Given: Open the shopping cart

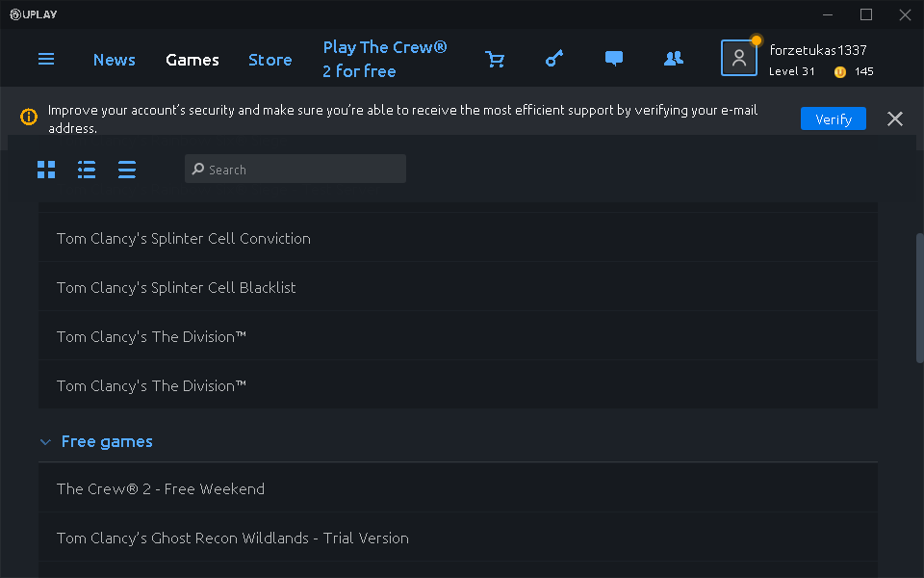Looking at the screenshot, I should [495, 59].
